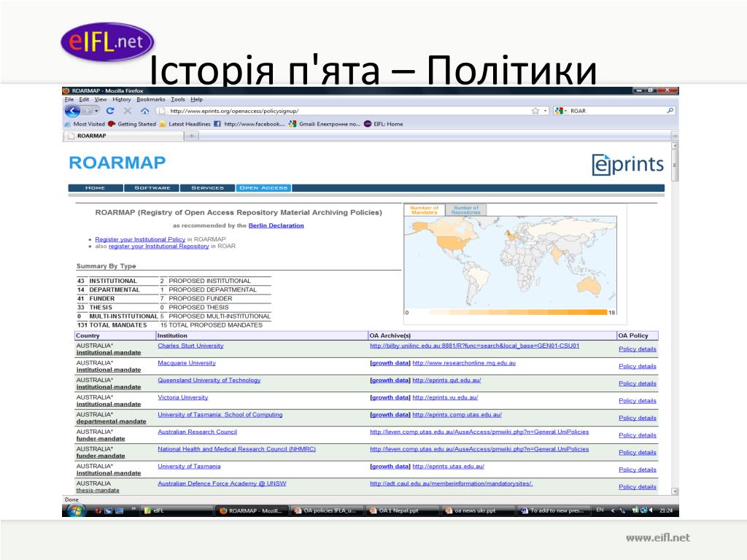747x560 pixels.
Task: Open eprints.qut.edu.au archive link
Action: 447,380
